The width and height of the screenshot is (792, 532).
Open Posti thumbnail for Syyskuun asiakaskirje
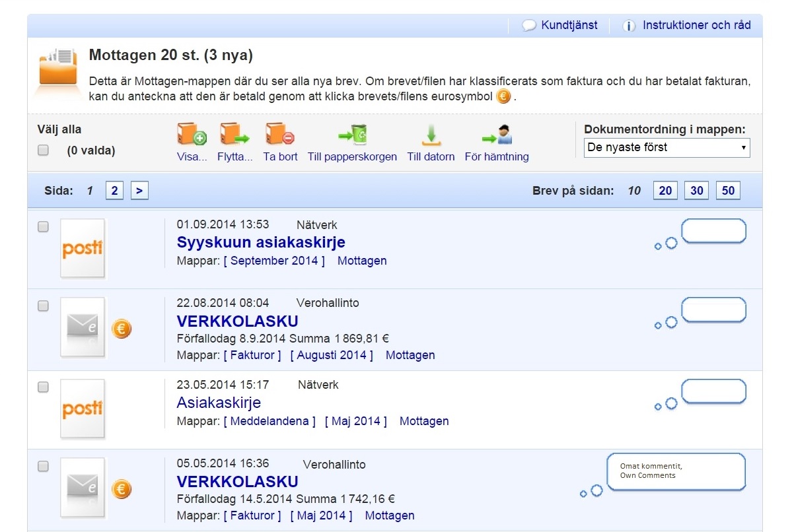point(83,248)
